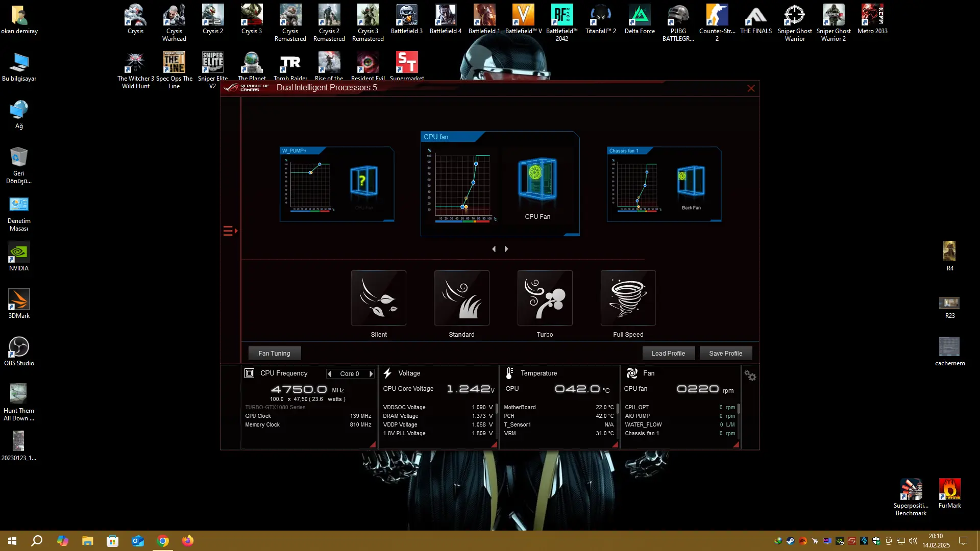Open monitor settings gear icon
The width and height of the screenshot is (980, 551).
[x=750, y=376]
